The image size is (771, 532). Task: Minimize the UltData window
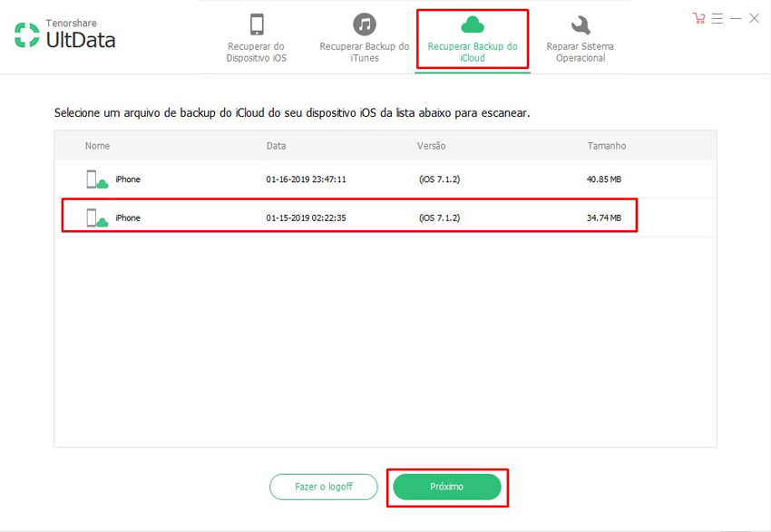(x=736, y=19)
